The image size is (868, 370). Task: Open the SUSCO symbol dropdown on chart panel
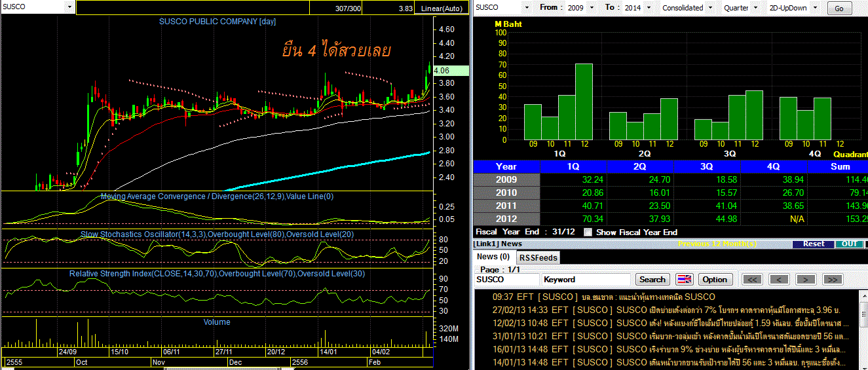pos(70,7)
